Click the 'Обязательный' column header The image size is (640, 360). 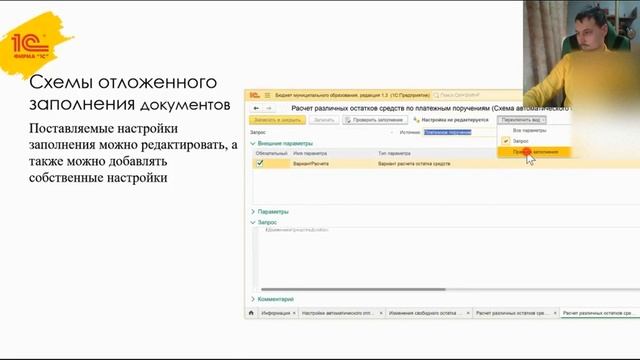tap(271, 153)
